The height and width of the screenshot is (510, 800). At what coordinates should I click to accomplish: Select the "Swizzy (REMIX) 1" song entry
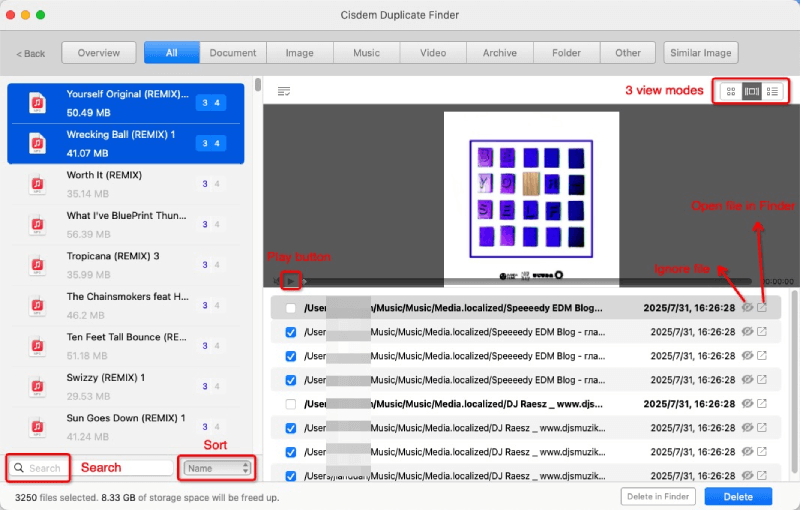point(126,387)
